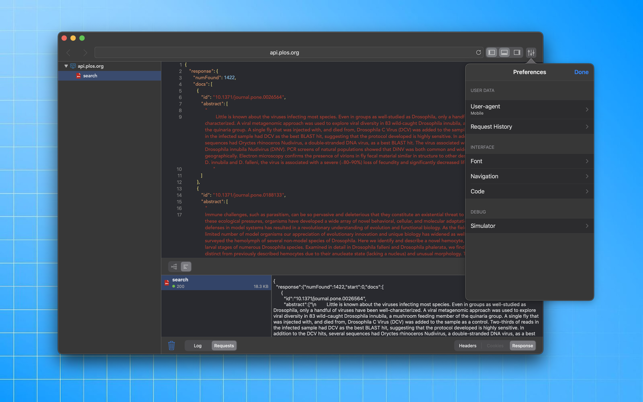Open the Navigation preference
Viewport: 643px width, 402px height.
click(529, 176)
